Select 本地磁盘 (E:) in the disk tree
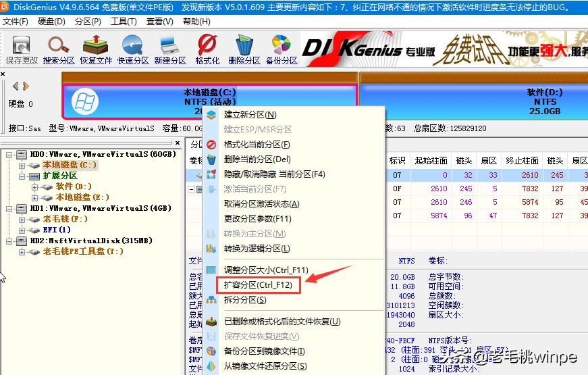Screen dimensions: 588x375 click(82, 197)
